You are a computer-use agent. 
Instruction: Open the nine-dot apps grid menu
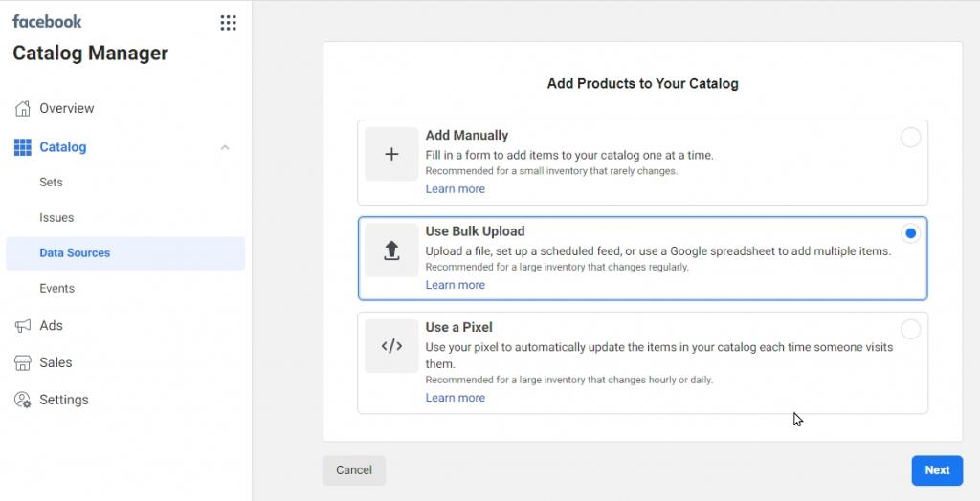pyautogui.click(x=228, y=23)
